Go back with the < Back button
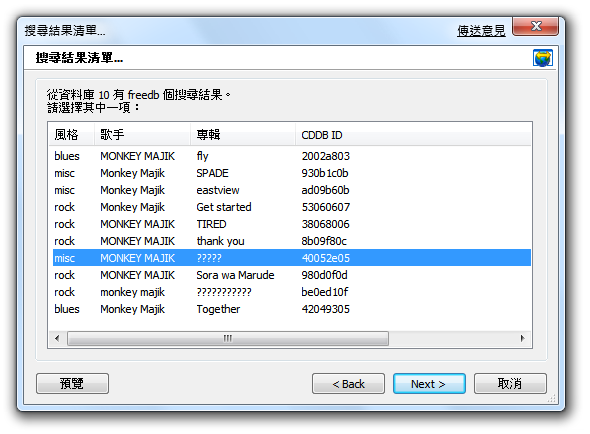 point(348,384)
